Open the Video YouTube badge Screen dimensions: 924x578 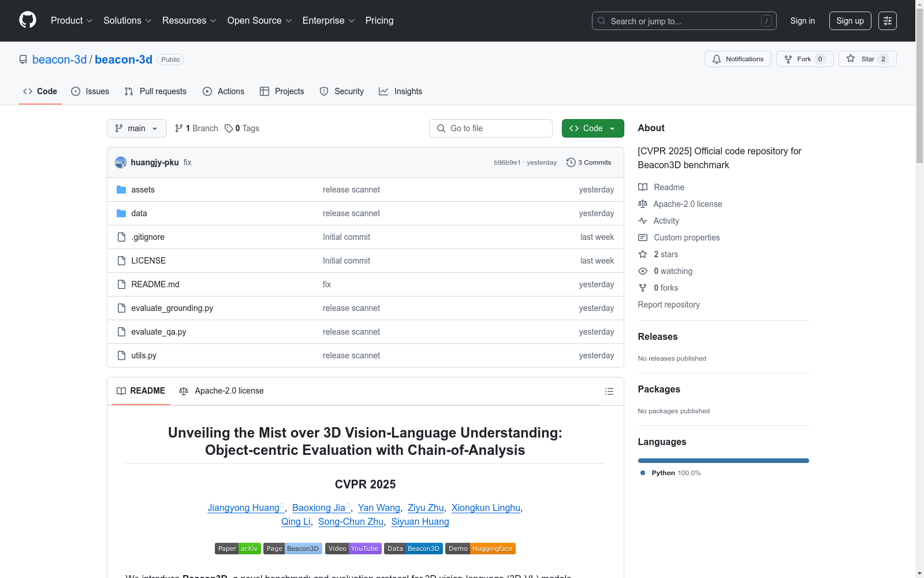tap(353, 549)
